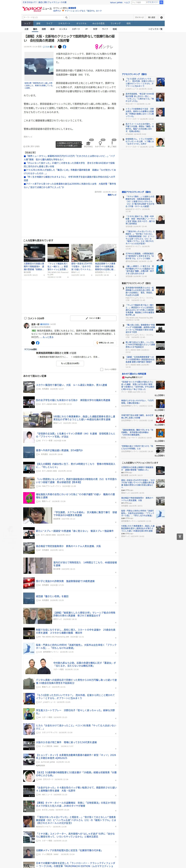
Task: Open the トピックス一覧 link
Action: (x=155, y=29)
